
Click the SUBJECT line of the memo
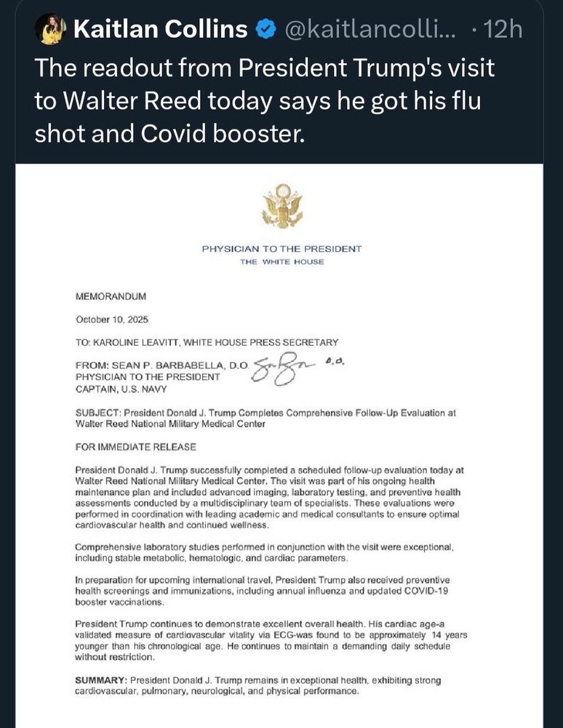pos(265,418)
